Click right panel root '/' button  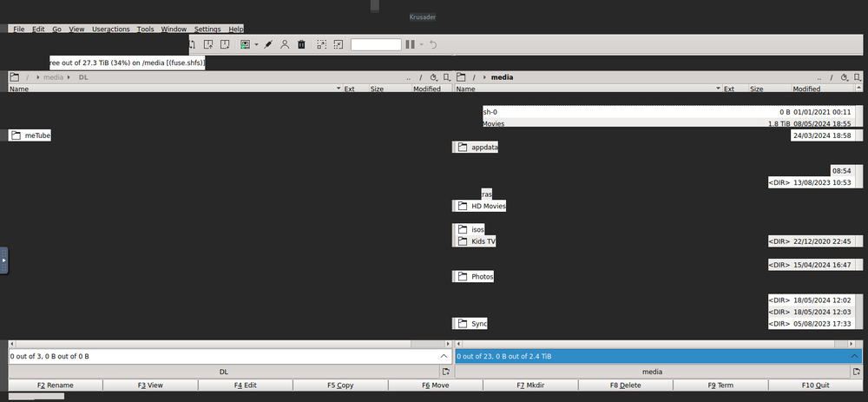click(831, 78)
